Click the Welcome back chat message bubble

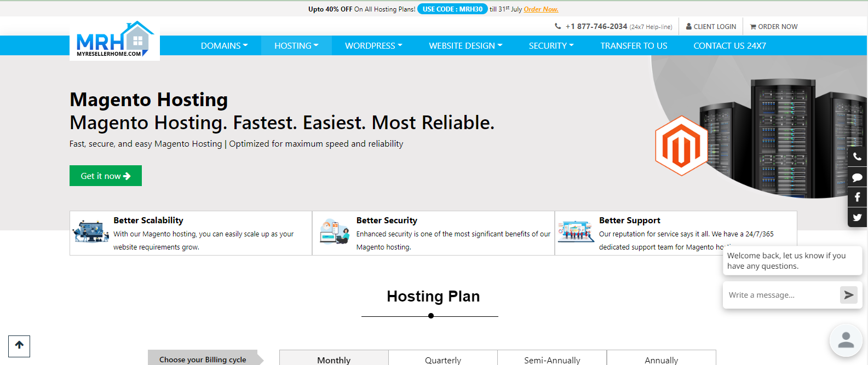click(792, 260)
